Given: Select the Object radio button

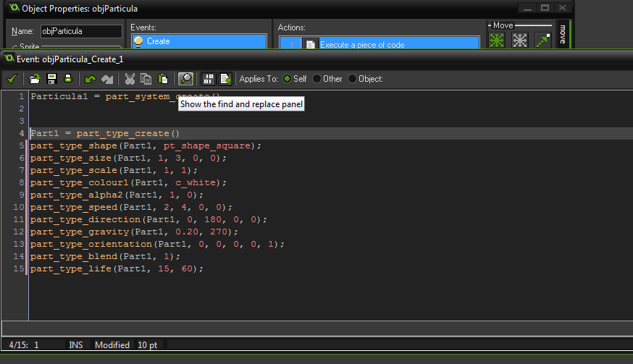Looking at the screenshot, I should (x=353, y=79).
